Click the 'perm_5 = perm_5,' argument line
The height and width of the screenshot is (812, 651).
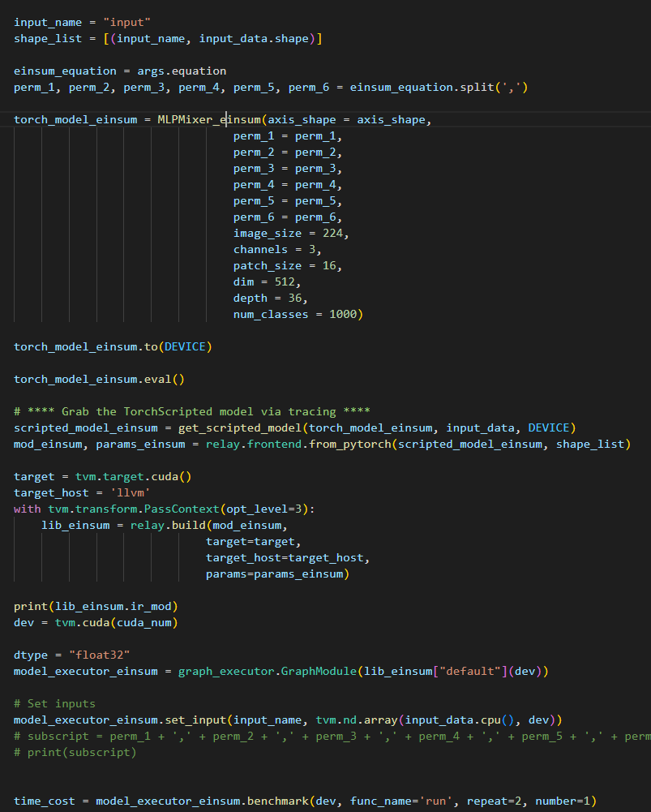[x=288, y=201]
